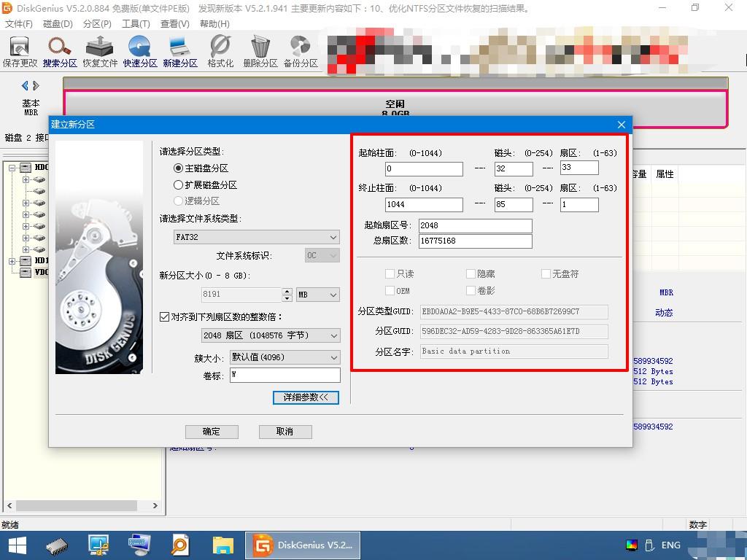Select the 逻辑分区 radio button
The width and height of the screenshot is (747, 560).
pyautogui.click(x=178, y=200)
